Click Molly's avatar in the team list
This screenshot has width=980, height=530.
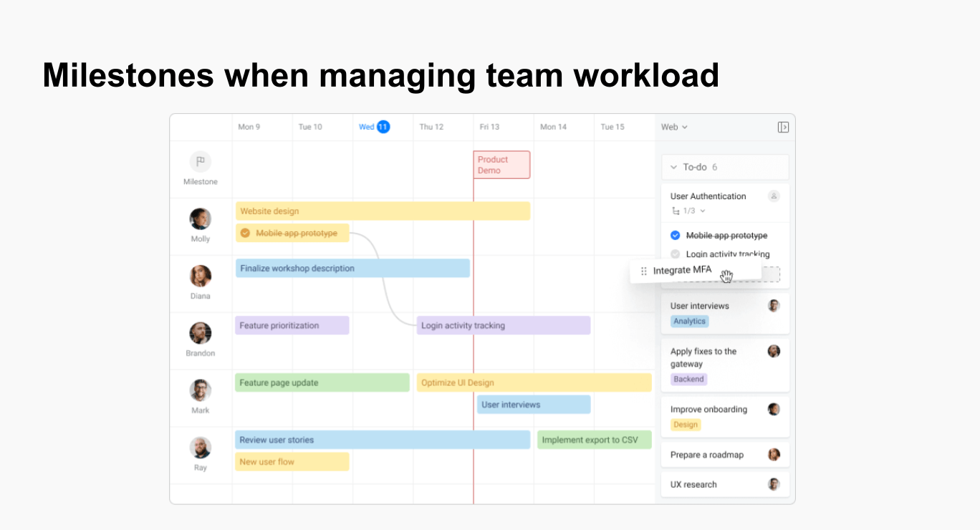click(x=201, y=219)
